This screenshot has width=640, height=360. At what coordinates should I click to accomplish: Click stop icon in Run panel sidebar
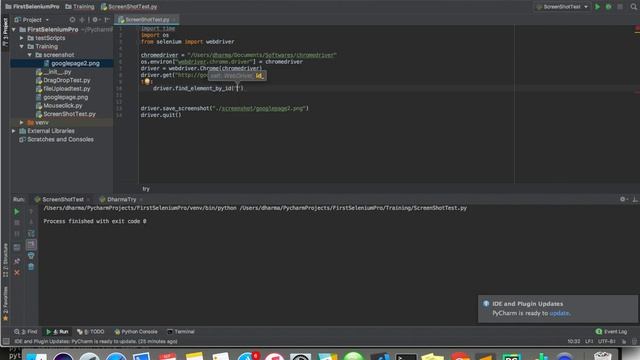click(17, 223)
